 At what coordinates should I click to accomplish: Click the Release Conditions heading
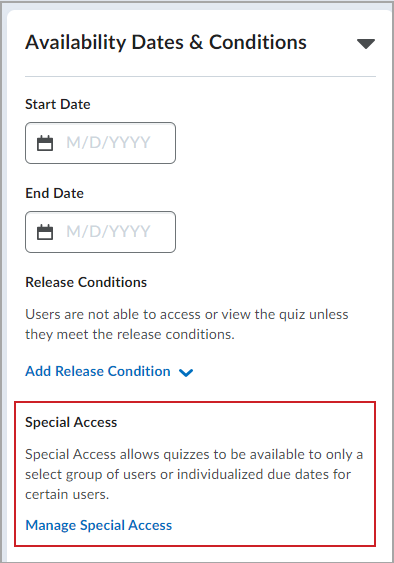(x=86, y=282)
